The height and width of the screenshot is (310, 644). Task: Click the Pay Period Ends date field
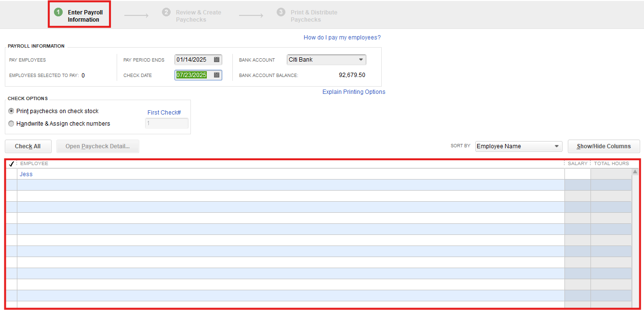(x=193, y=60)
